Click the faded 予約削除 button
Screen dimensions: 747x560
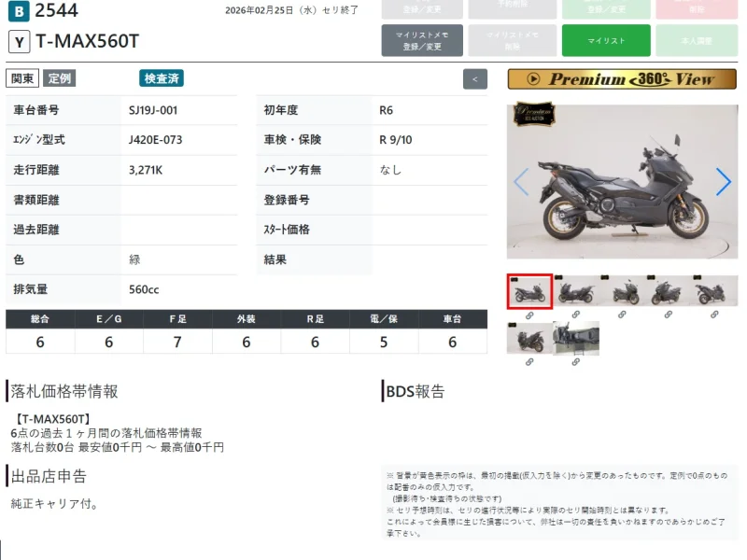(512, 8)
